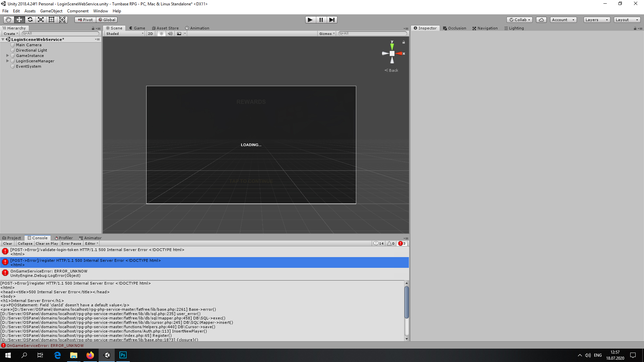
Task: Open the GameObject menu
Action: tap(51, 11)
